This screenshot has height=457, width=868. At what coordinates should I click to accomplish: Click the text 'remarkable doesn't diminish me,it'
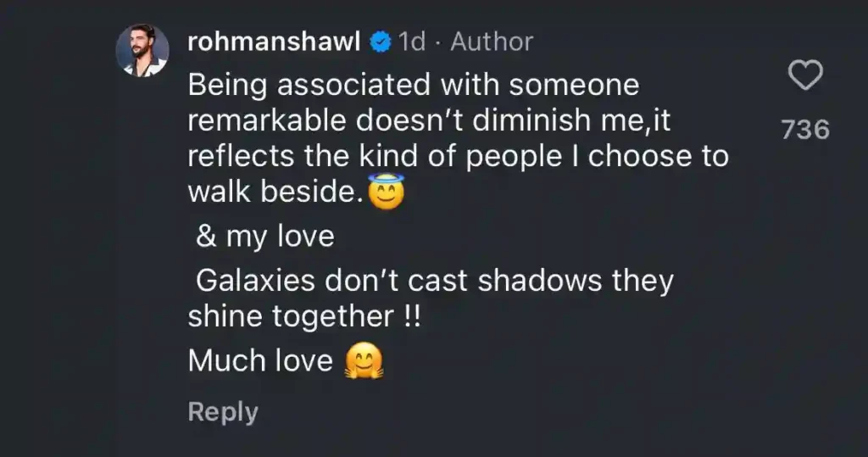point(429,120)
